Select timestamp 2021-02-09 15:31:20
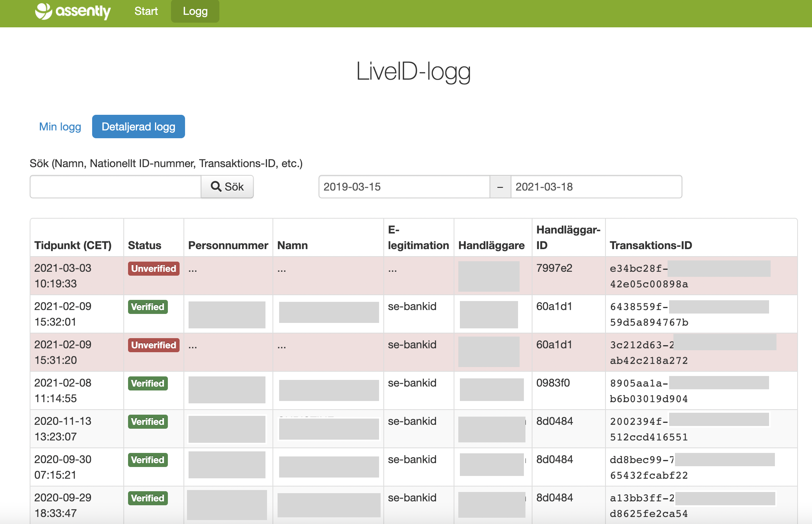Viewport: 812px width, 524px height. click(63, 352)
